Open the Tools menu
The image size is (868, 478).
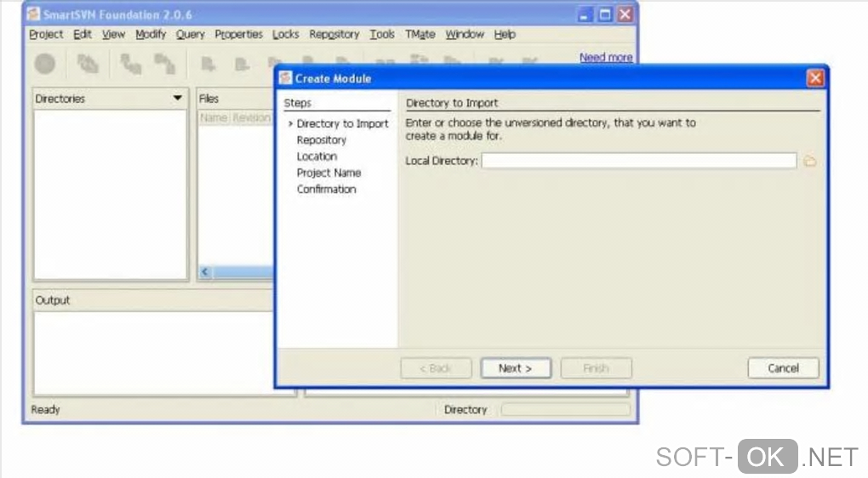pos(382,34)
